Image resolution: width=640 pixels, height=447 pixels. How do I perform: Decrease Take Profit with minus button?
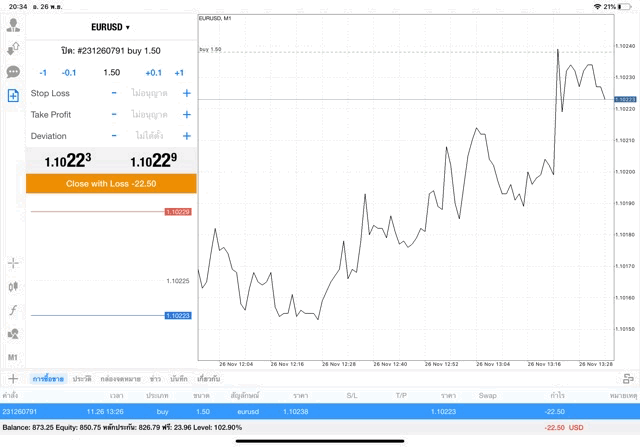[x=114, y=115]
